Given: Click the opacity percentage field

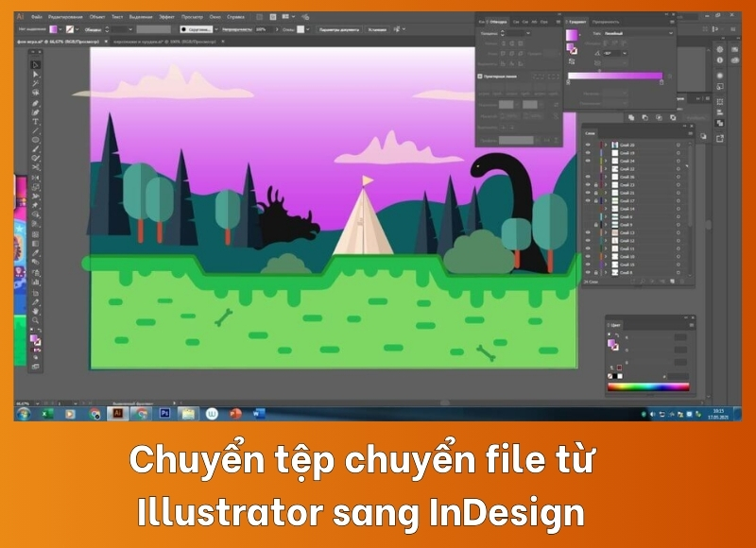Looking at the screenshot, I should click(258, 28).
